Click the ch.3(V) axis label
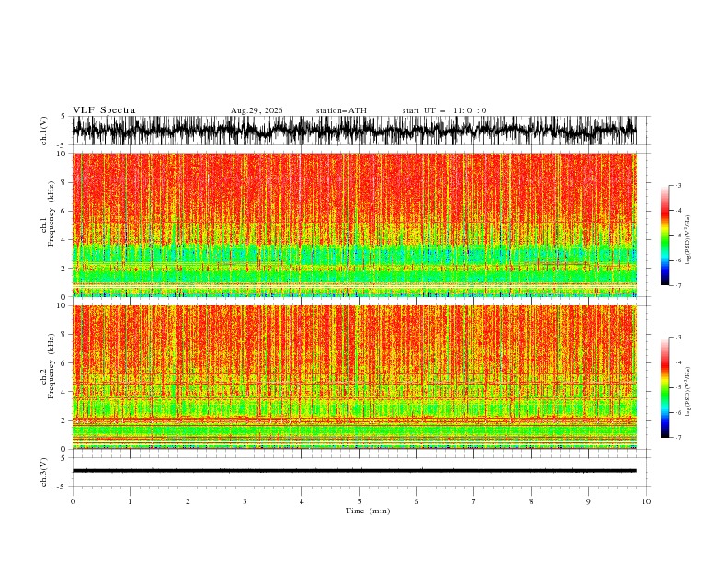728x563 pixels. [x=44, y=472]
